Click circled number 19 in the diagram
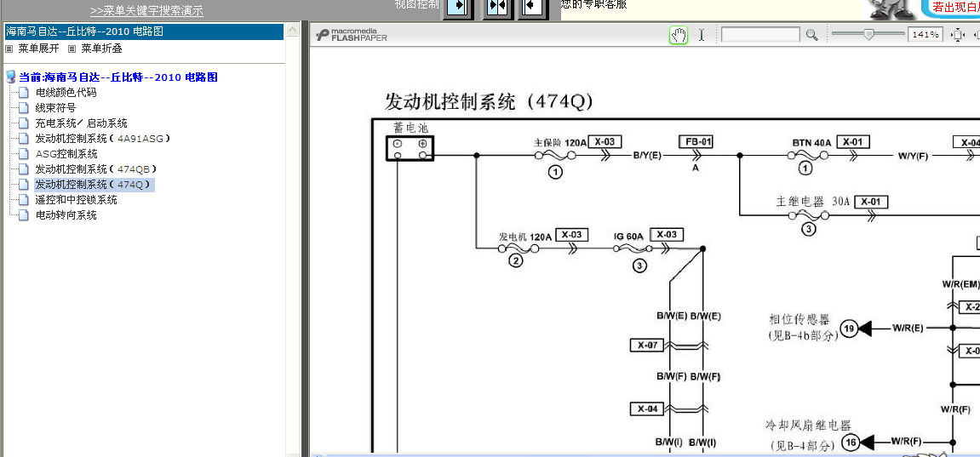This screenshot has height=457, width=980. (x=848, y=328)
